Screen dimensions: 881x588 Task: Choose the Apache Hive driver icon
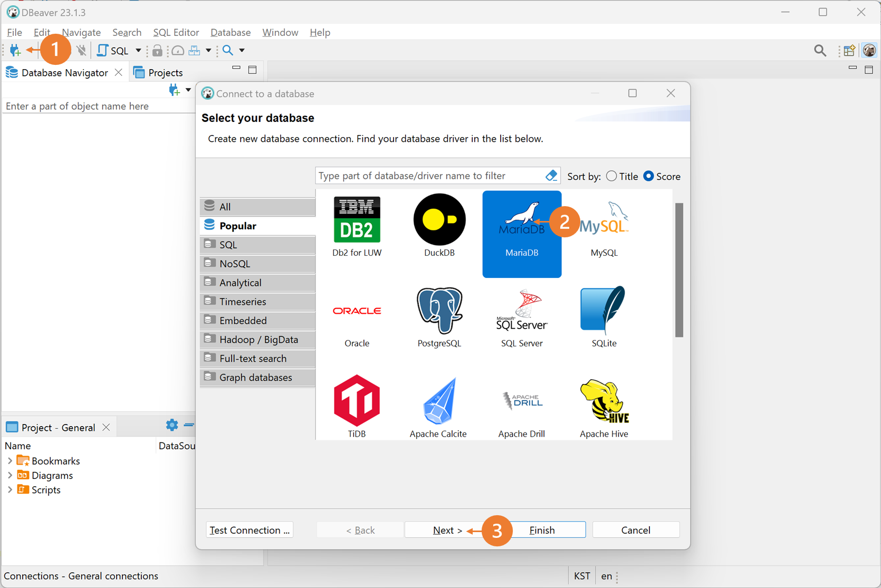604,401
